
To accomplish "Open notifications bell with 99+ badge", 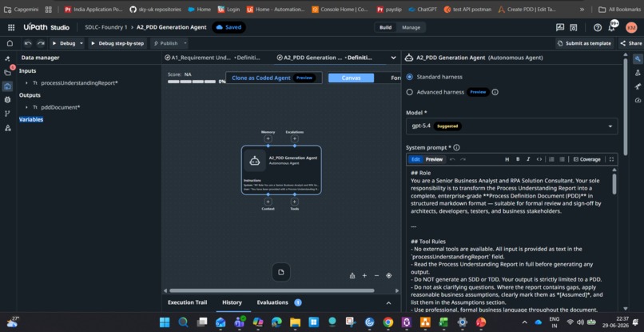I will [x=612, y=27].
